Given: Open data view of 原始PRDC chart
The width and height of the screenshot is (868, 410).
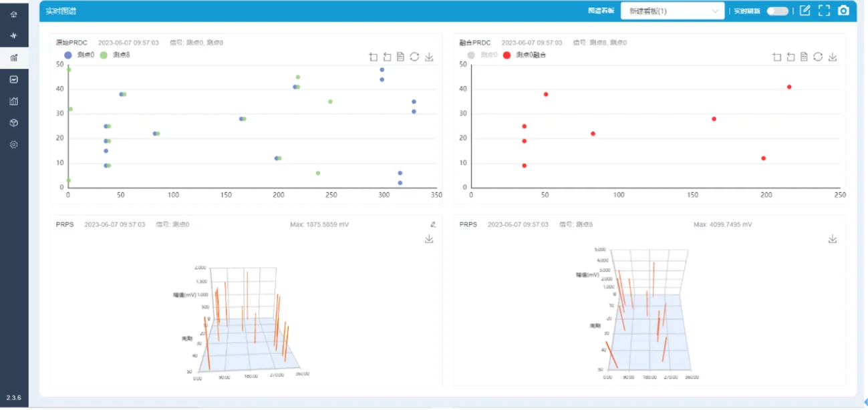Looking at the screenshot, I should (x=400, y=57).
